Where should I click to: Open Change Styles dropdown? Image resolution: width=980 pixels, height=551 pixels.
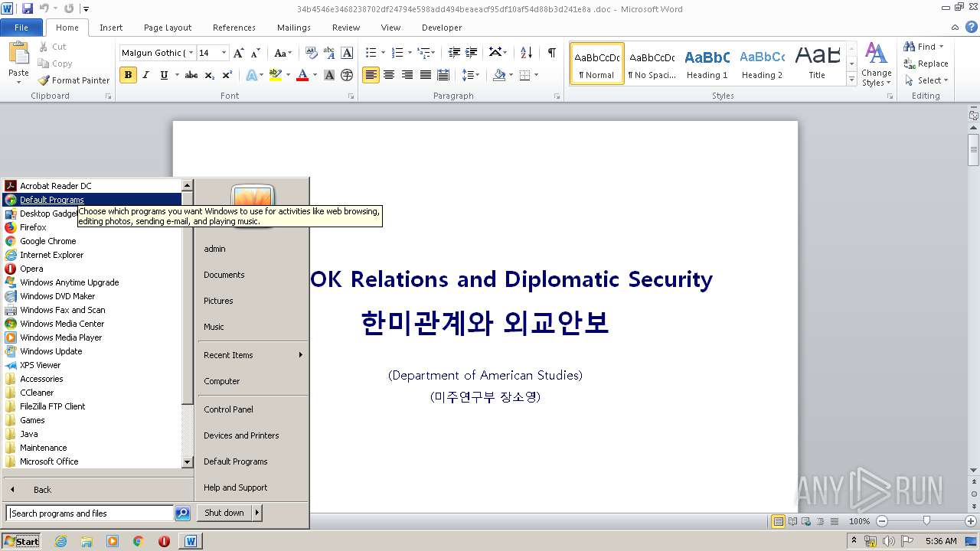(x=876, y=65)
